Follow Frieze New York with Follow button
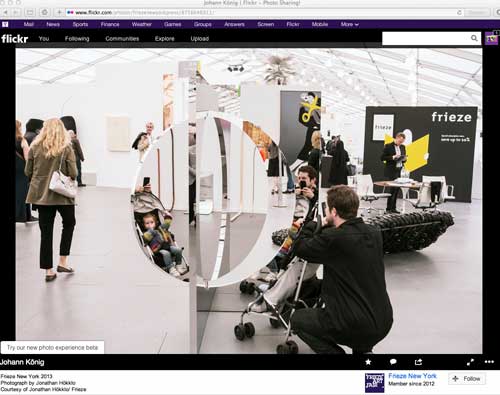The image size is (500, 395). (x=467, y=379)
